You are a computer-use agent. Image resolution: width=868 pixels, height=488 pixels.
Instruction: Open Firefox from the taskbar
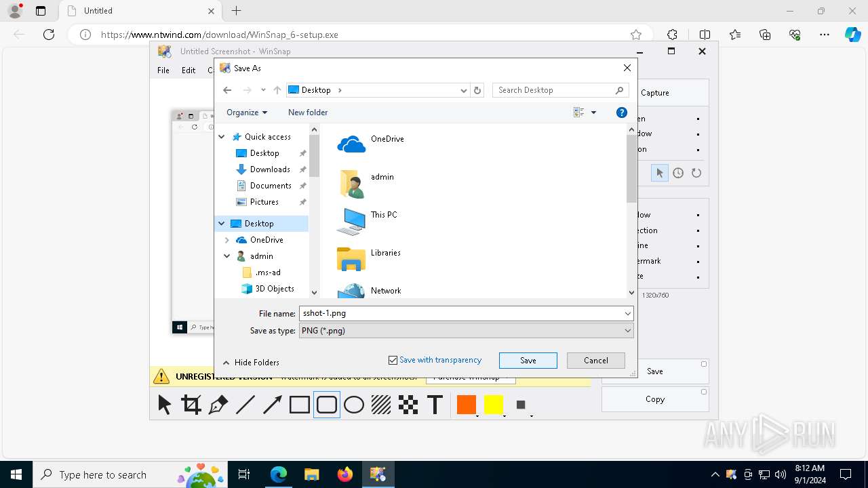click(344, 474)
